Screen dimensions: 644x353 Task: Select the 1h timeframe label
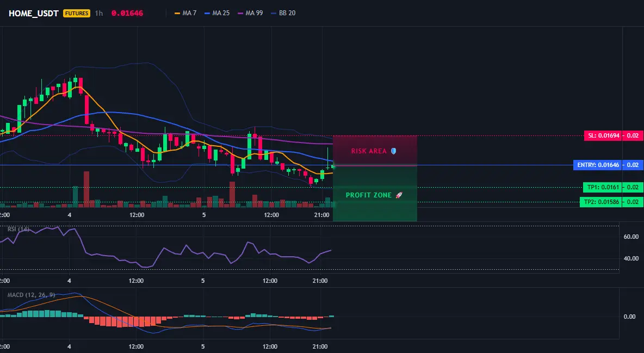[x=98, y=13]
